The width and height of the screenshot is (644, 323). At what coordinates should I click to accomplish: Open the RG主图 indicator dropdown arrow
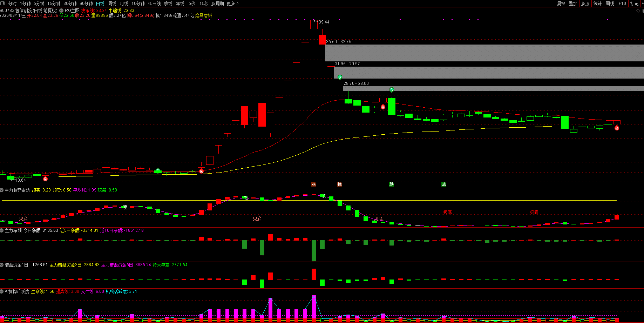click(x=61, y=11)
